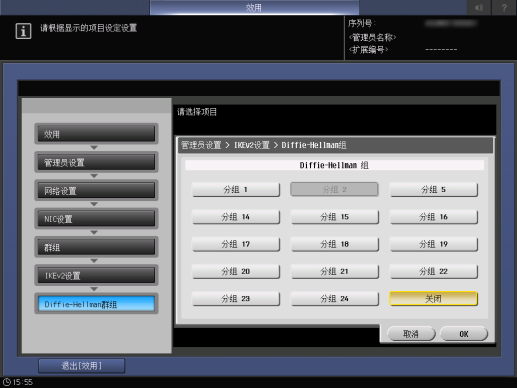The image size is (517, 388).
Task: Choose 分组 18 button
Action: [335, 244]
